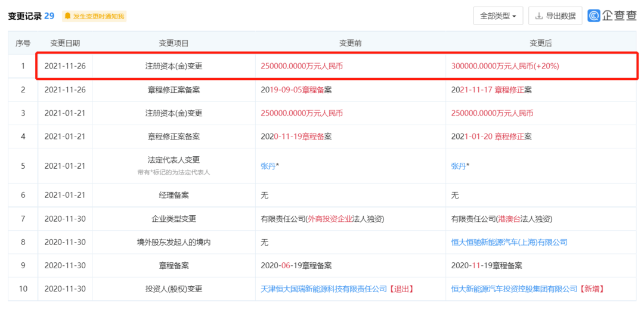Click the 变更记录 29 heading
644x310 pixels.
pyautogui.click(x=31, y=16)
